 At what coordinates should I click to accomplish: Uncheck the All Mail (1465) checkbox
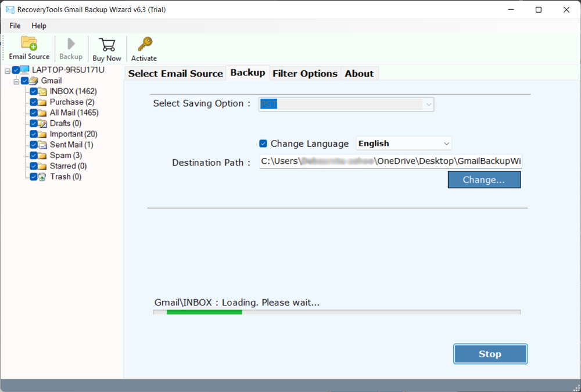(34, 113)
